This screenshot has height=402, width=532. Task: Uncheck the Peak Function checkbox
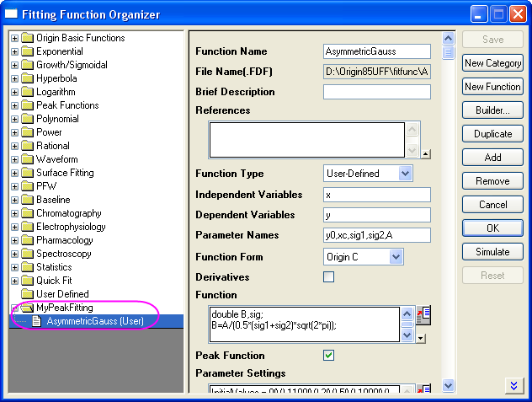coord(329,356)
